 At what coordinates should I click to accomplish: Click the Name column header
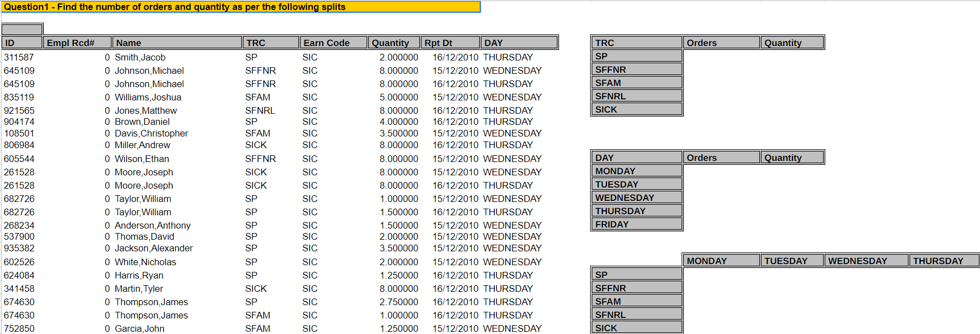[177, 43]
